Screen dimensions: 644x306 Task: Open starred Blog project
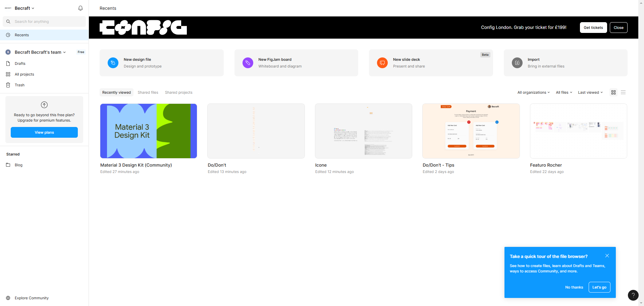pos(44,165)
